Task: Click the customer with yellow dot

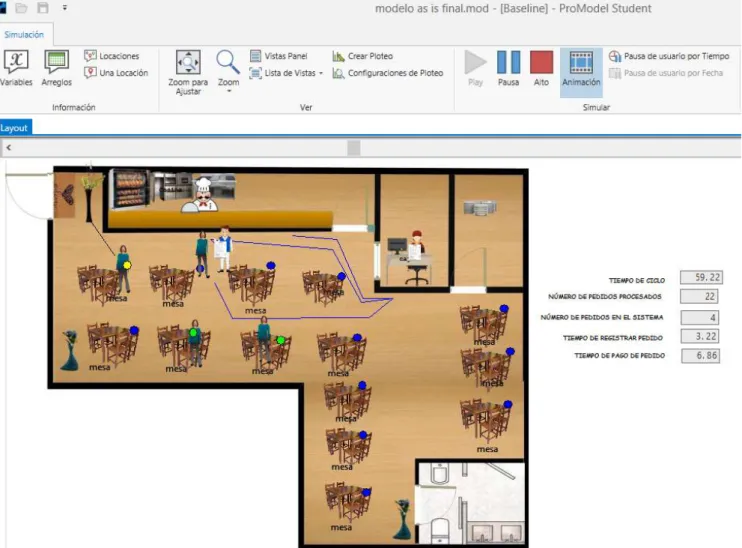Action: 123,268
